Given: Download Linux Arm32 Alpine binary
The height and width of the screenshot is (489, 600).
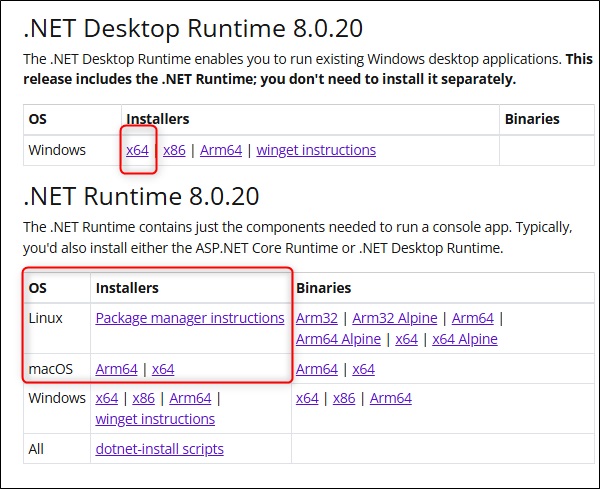Looking at the screenshot, I should point(395,318).
